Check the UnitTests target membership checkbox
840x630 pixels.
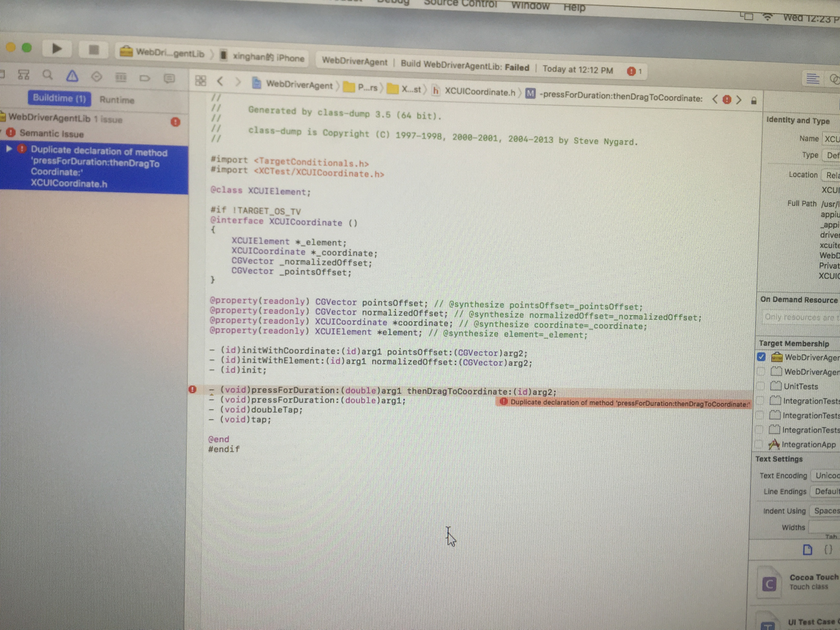tap(760, 386)
